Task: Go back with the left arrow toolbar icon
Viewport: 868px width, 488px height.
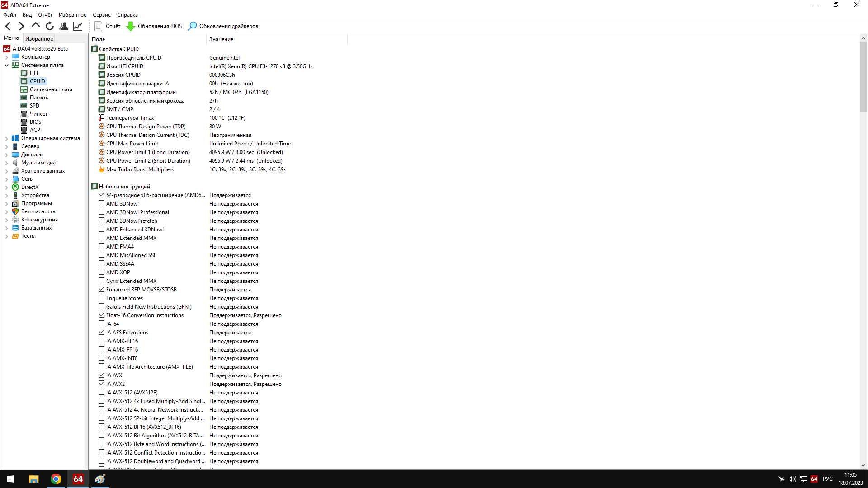Action: click(8, 26)
